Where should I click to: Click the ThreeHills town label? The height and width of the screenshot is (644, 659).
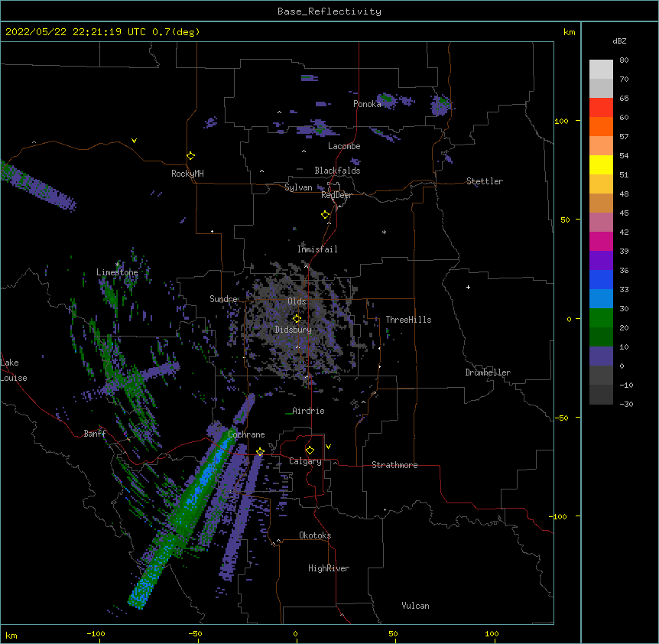pos(408,320)
